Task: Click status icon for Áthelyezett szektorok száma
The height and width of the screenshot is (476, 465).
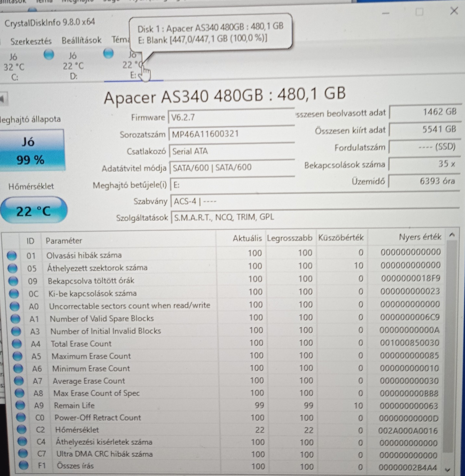Action: 13,268
